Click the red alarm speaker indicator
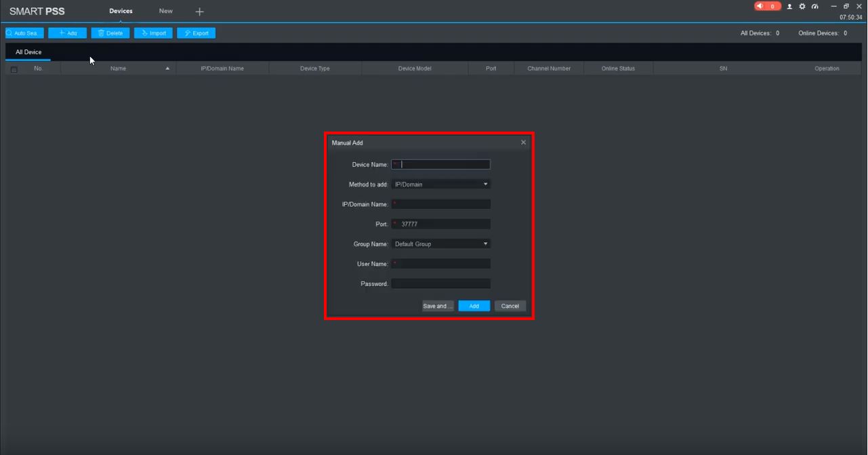This screenshot has width=868, height=455. pyautogui.click(x=766, y=6)
